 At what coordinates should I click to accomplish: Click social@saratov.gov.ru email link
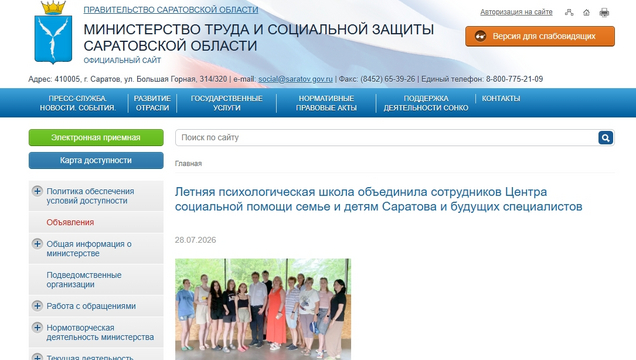click(296, 79)
